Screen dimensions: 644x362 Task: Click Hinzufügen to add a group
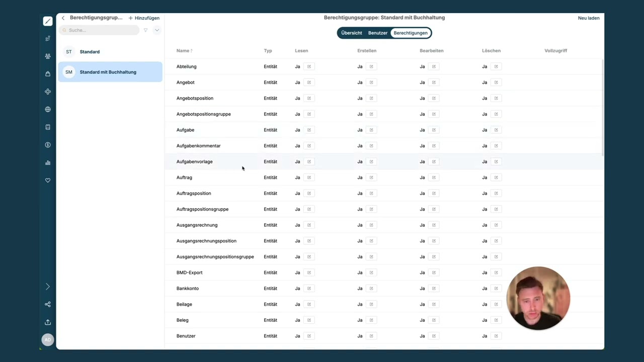point(144,18)
